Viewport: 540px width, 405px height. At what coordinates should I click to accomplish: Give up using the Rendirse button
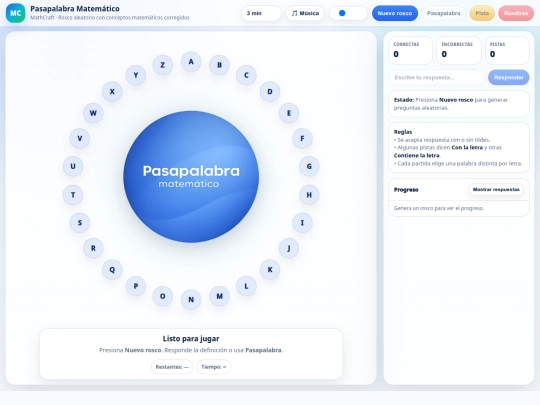516,13
